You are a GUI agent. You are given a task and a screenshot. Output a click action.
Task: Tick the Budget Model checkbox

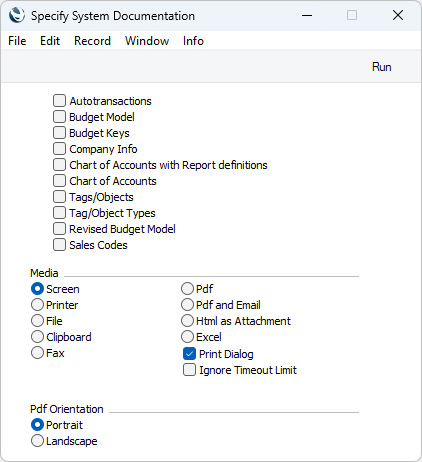pyautogui.click(x=59, y=116)
